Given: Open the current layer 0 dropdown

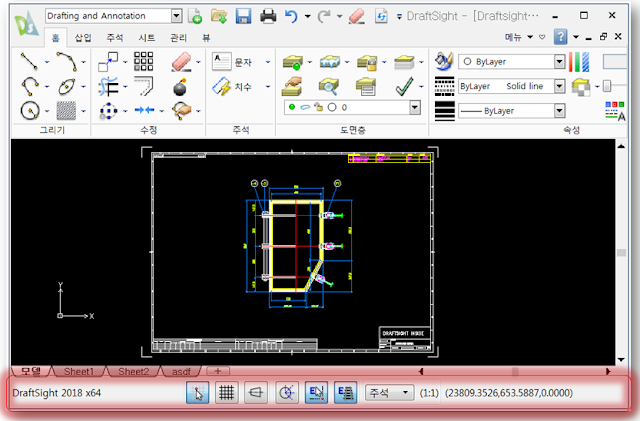Looking at the screenshot, I should coord(415,107).
